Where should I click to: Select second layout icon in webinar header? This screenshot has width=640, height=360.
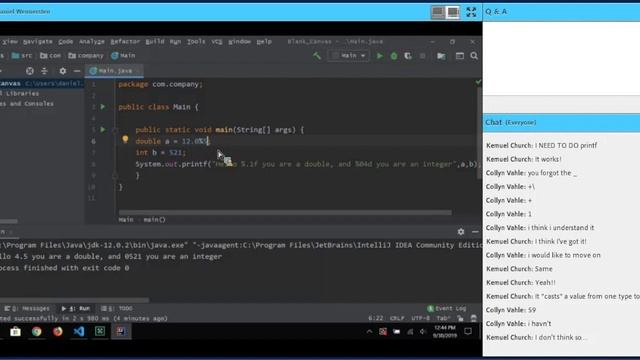[453, 12]
